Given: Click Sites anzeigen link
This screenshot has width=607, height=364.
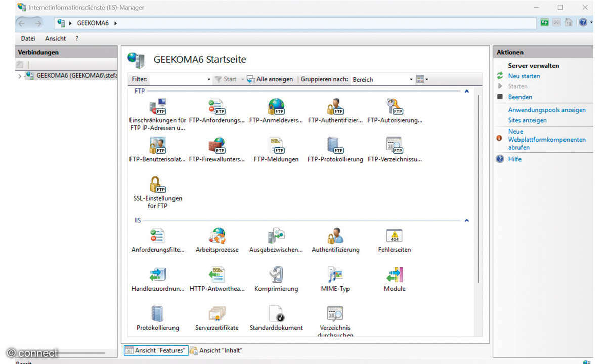Looking at the screenshot, I should [x=527, y=120].
